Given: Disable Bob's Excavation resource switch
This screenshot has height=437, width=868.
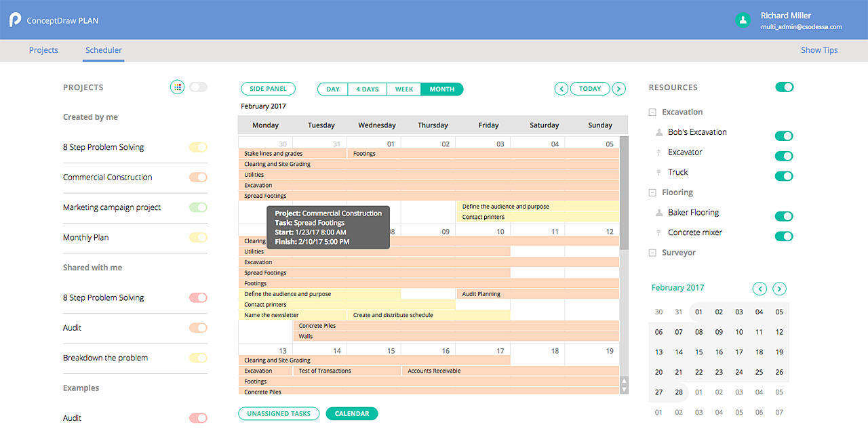Looking at the screenshot, I should [784, 136].
